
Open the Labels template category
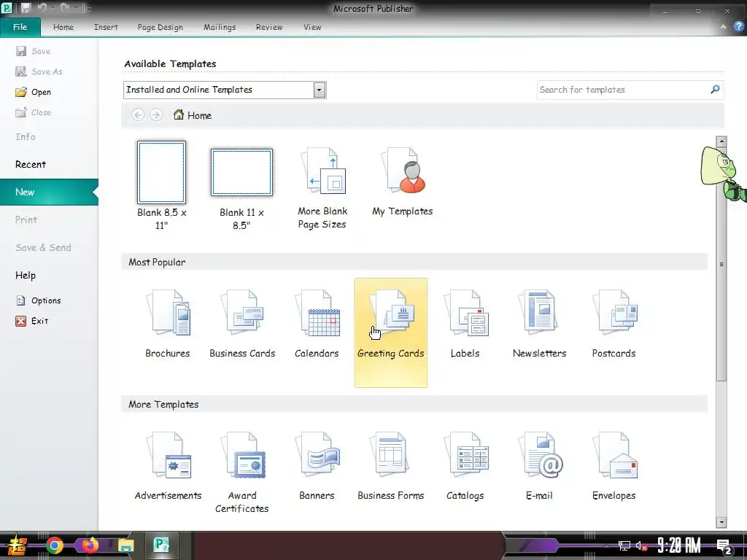[x=465, y=324]
